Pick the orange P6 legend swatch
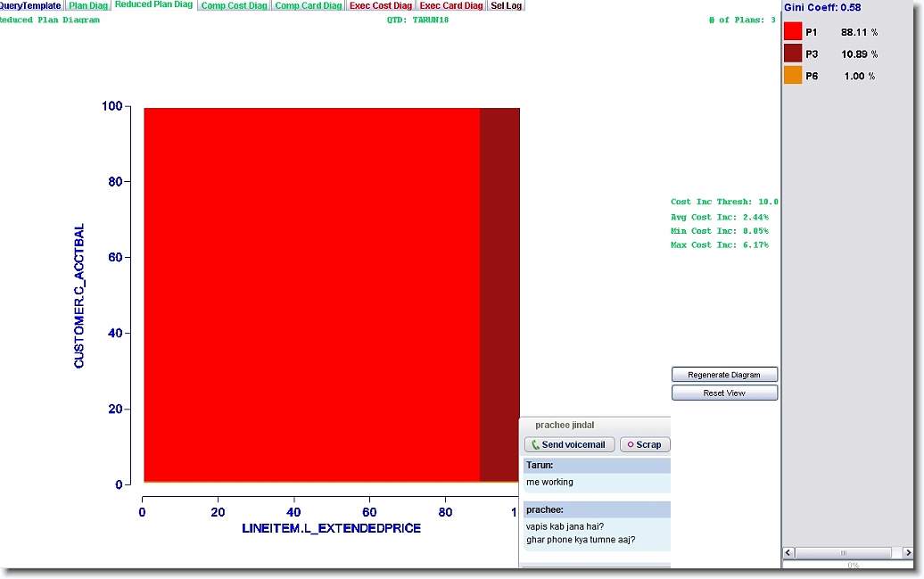Viewport: 924px width, 579px height. pos(793,76)
